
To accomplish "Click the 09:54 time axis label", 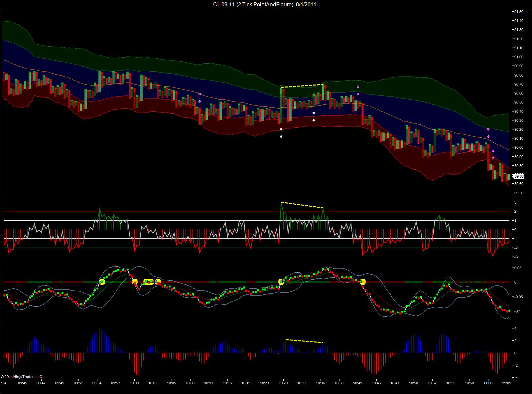I will (97, 383).
